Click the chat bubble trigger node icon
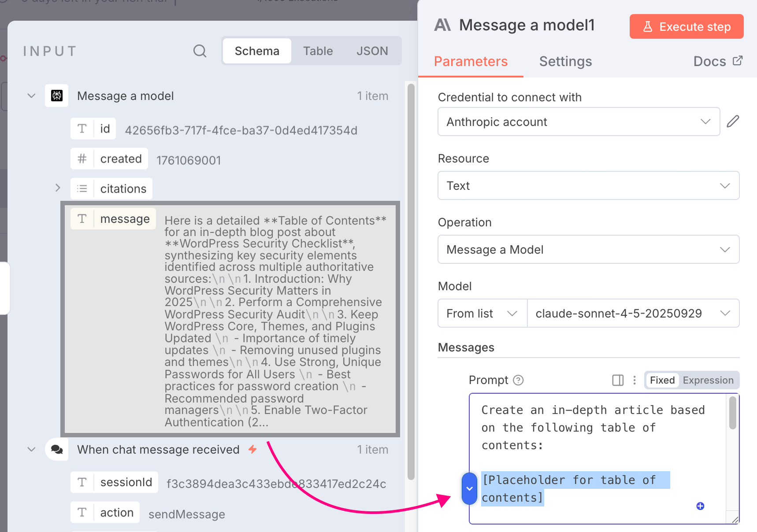This screenshot has width=757, height=532. (x=57, y=449)
